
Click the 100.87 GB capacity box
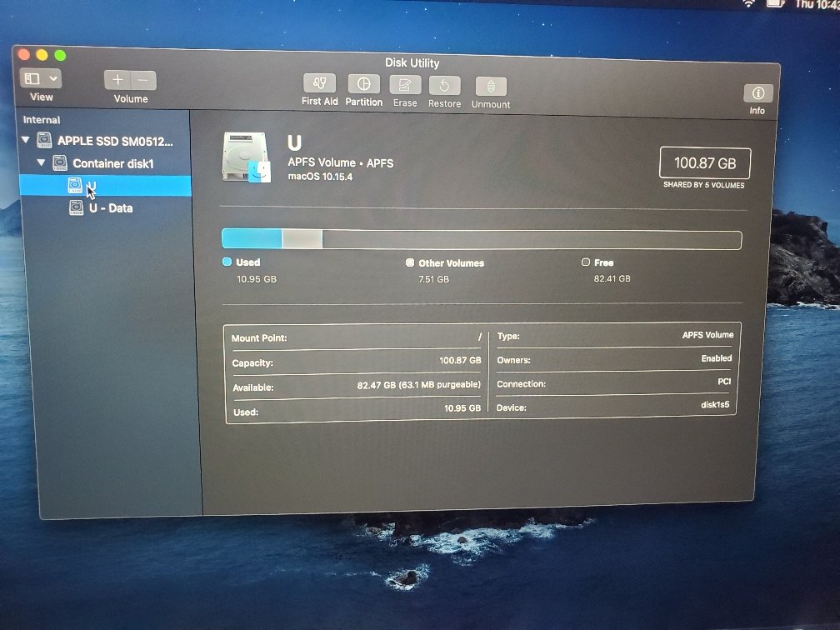click(704, 162)
